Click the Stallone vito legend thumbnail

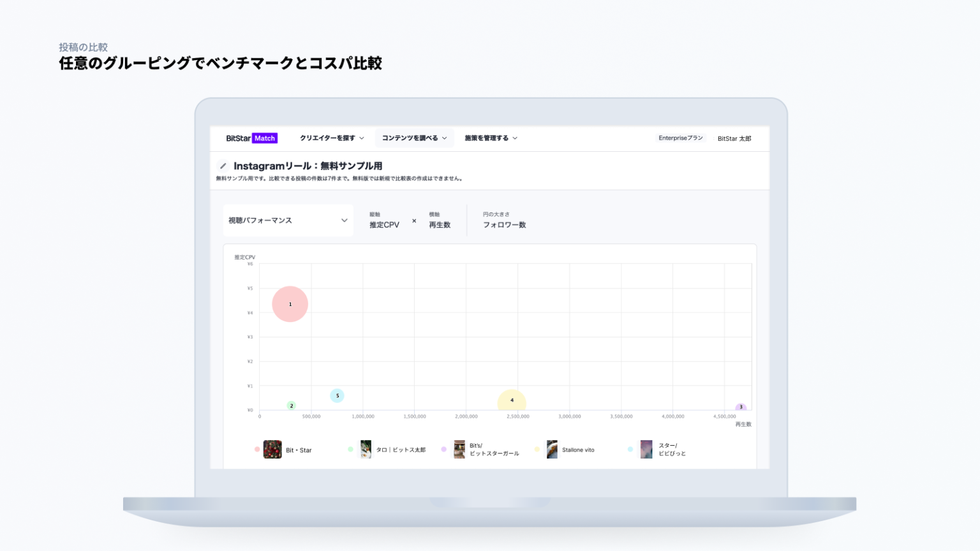552,450
